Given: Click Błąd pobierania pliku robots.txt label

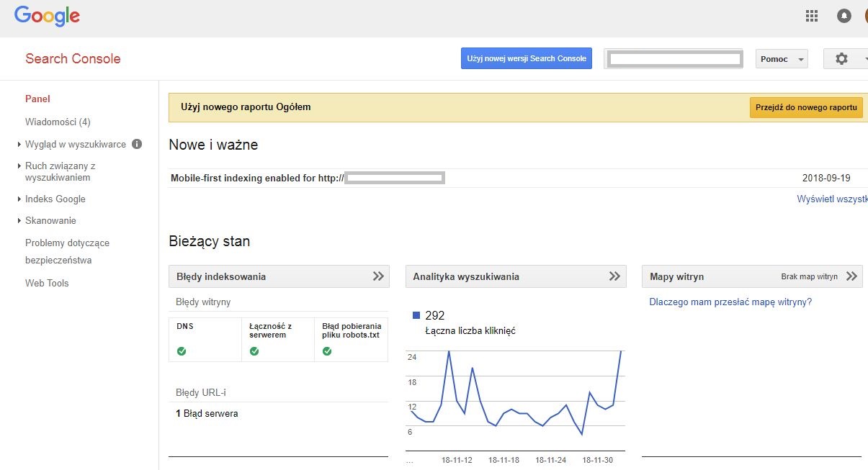Looking at the screenshot, I should [352, 330].
